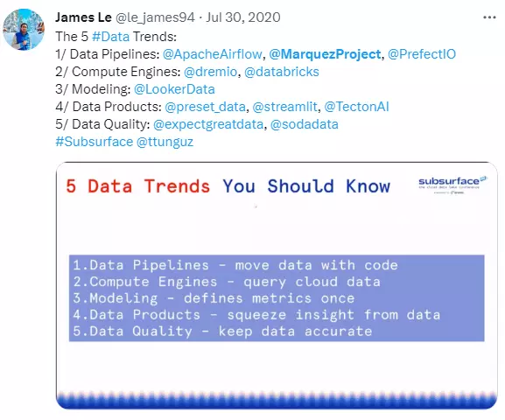This screenshot has height=420, width=505.
Task: Visit the @ApacheAirflow mention
Action: coord(213,54)
